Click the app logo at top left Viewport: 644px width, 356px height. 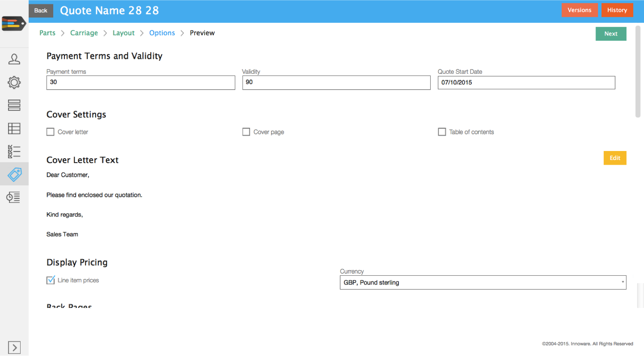click(14, 24)
